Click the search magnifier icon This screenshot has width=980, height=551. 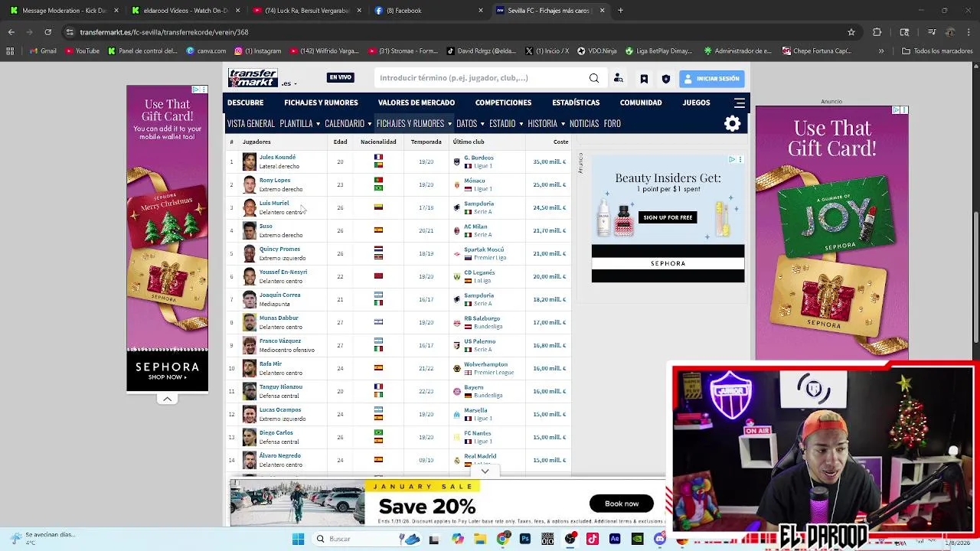click(x=594, y=78)
